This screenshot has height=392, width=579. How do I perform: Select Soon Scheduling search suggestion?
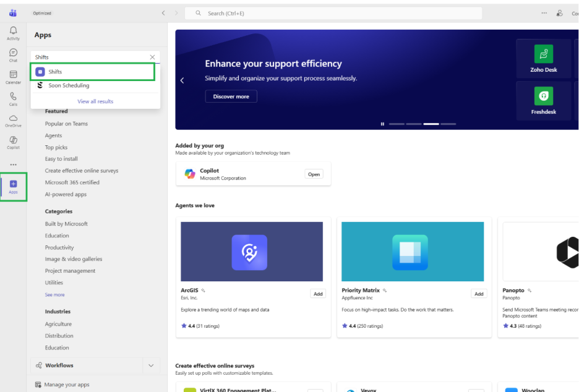point(95,85)
